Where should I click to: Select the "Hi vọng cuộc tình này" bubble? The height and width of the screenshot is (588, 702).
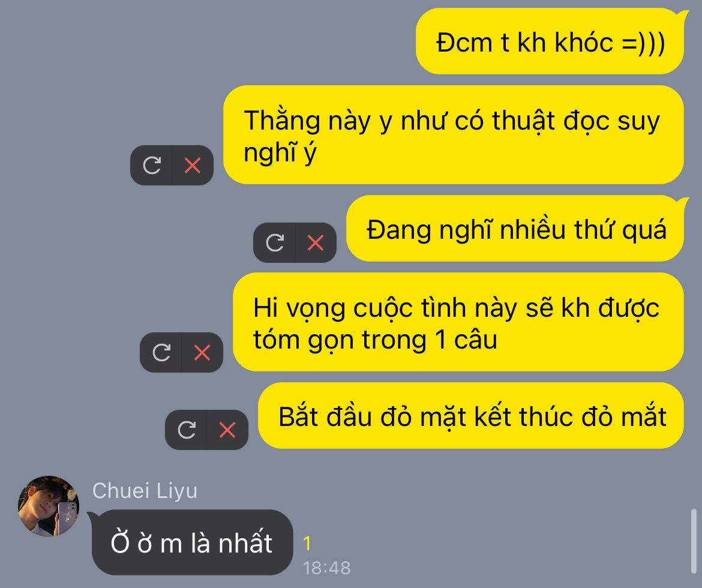(x=458, y=322)
